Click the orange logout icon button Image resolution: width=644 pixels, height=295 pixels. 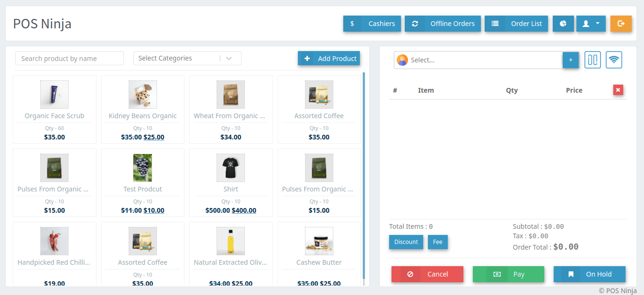click(621, 24)
